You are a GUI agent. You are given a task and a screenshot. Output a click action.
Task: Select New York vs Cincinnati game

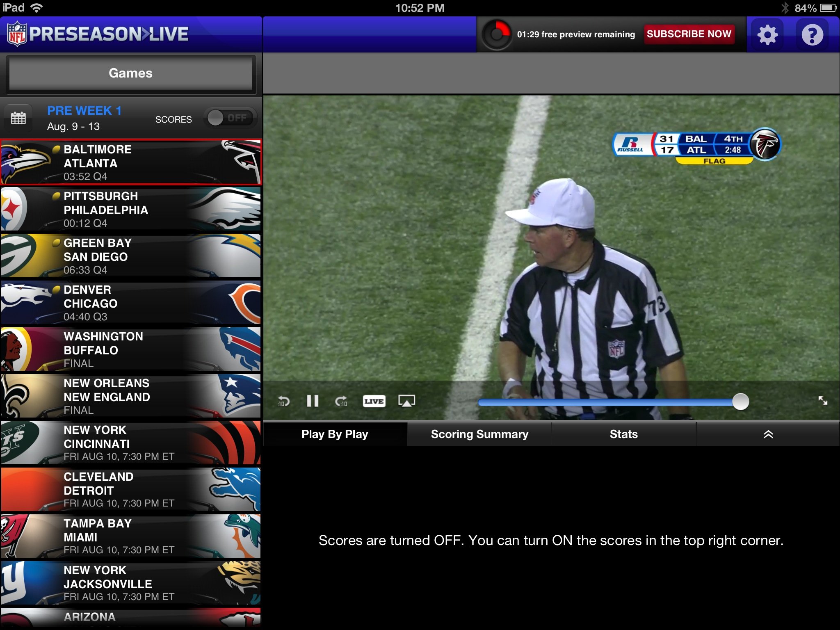tap(130, 443)
